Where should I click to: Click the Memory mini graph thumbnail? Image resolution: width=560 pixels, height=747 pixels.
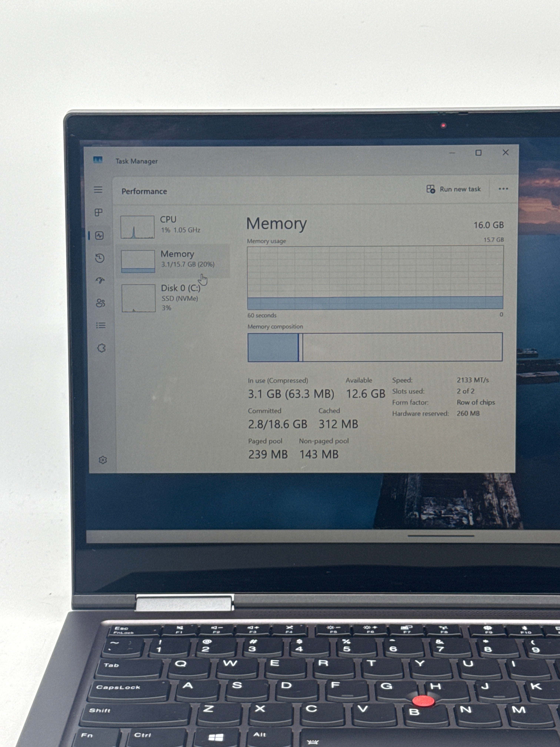(138, 261)
